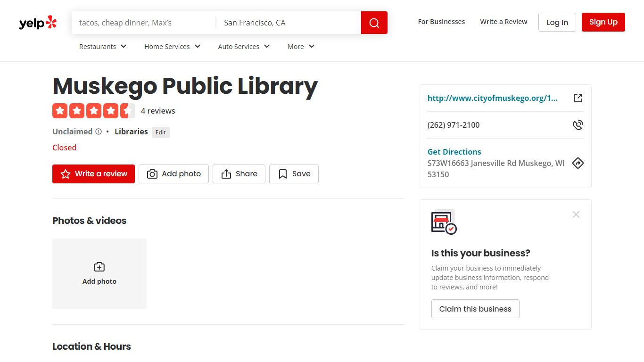Screen dimensions: 644x362
Task: Expand the Restaurants dropdown
Action: click(x=103, y=46)
